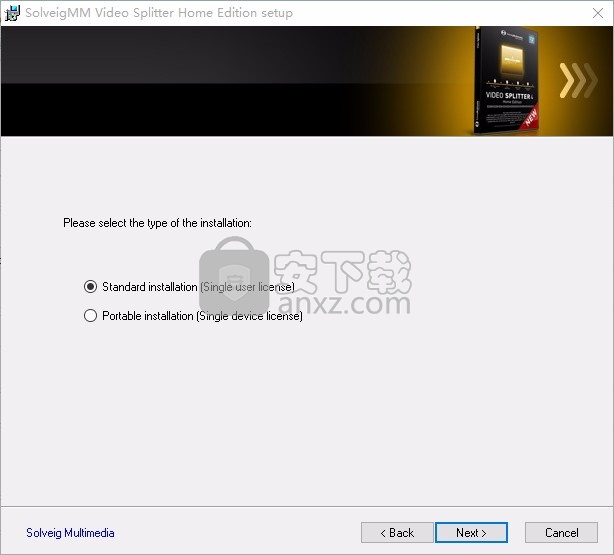Open the Solveig Multimedia link
The width and height of the screenshot is (614, 555).
click(x=70, y=533)
